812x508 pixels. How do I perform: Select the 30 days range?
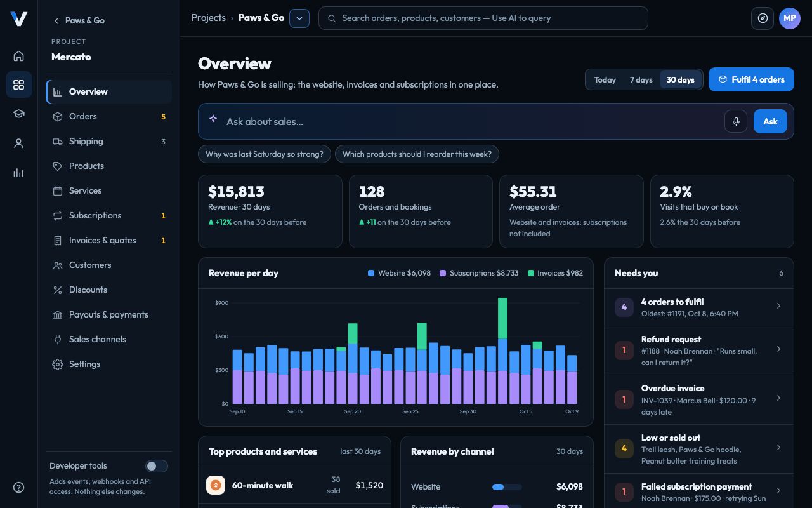tap(680, 79)
